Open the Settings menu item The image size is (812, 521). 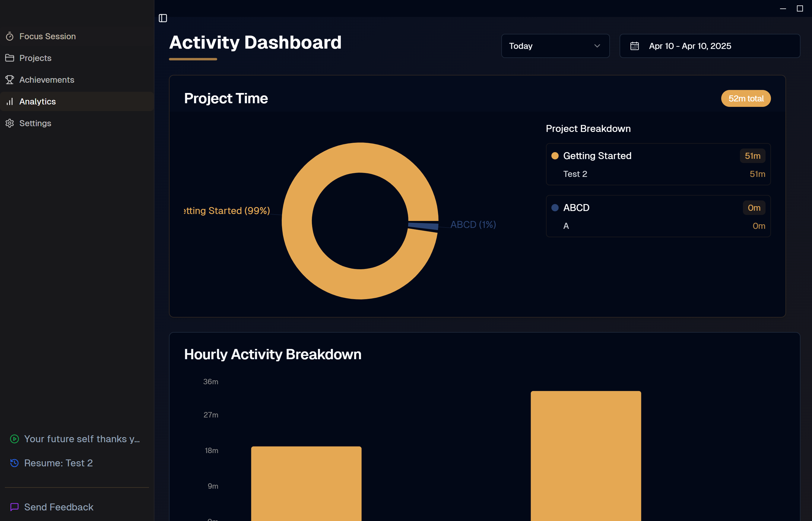(36, 123)
